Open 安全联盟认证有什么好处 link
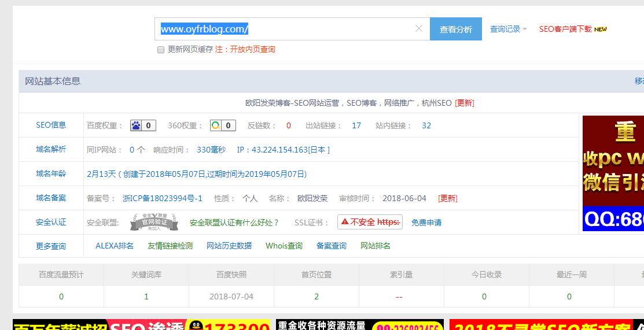The image size is (644, 330). coord(234,223)
